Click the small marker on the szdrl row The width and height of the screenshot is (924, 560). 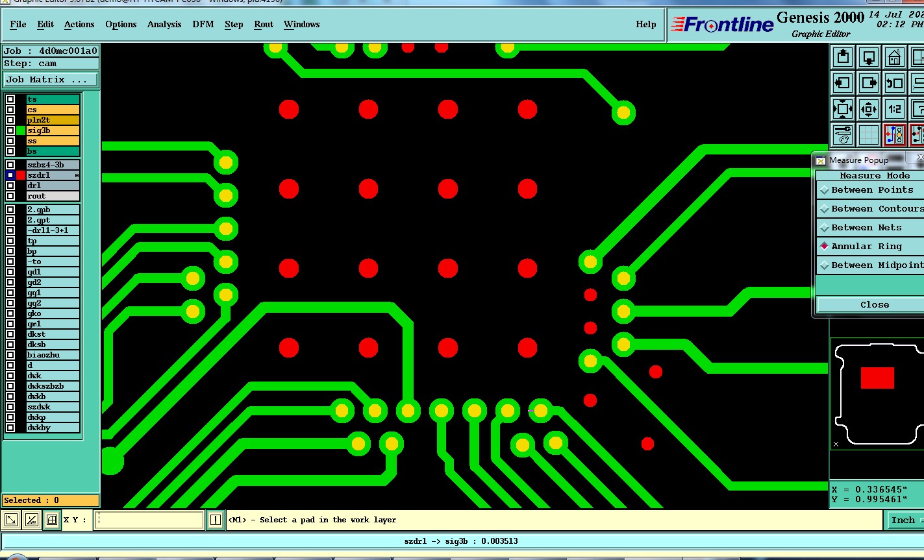pos(77,175)
